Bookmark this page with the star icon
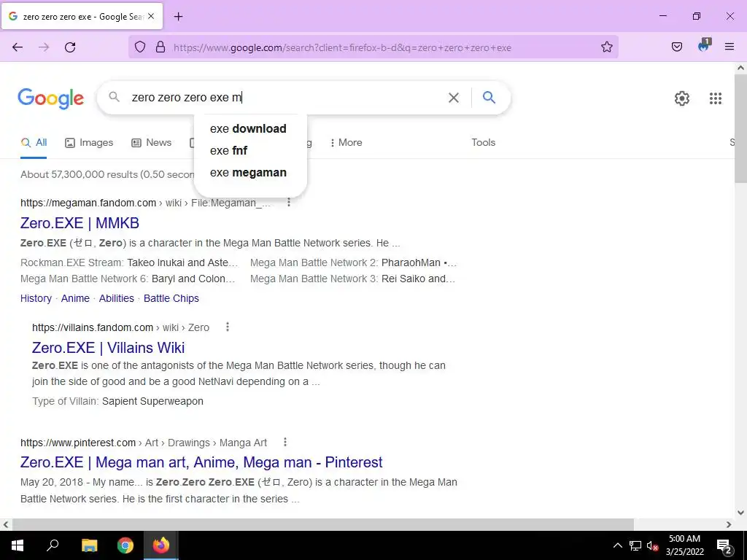This screenshot has width=747, height=560. tap(606, 47)
